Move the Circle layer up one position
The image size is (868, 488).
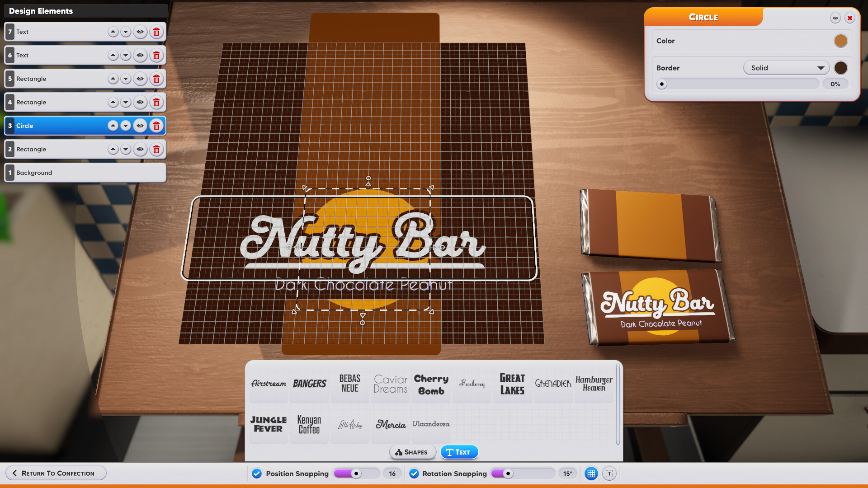(113, 126)
